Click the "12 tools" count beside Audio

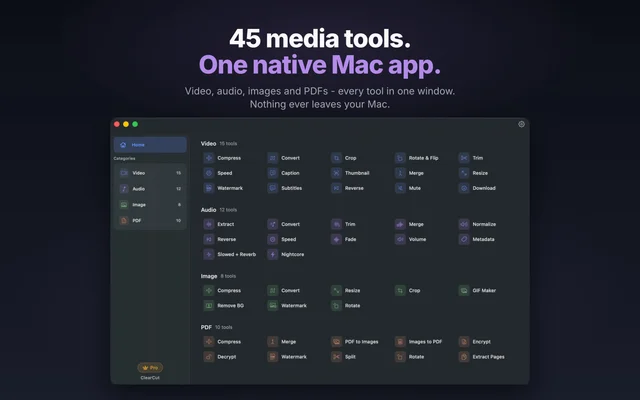pyautogui.click(x=228, y=210)
